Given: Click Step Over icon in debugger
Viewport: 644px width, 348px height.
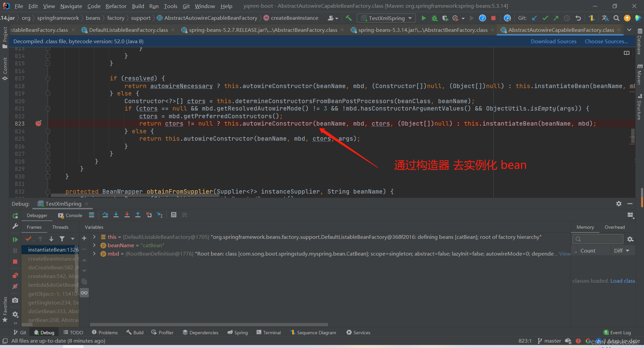Looking at the screenshot, I should 105,215.
